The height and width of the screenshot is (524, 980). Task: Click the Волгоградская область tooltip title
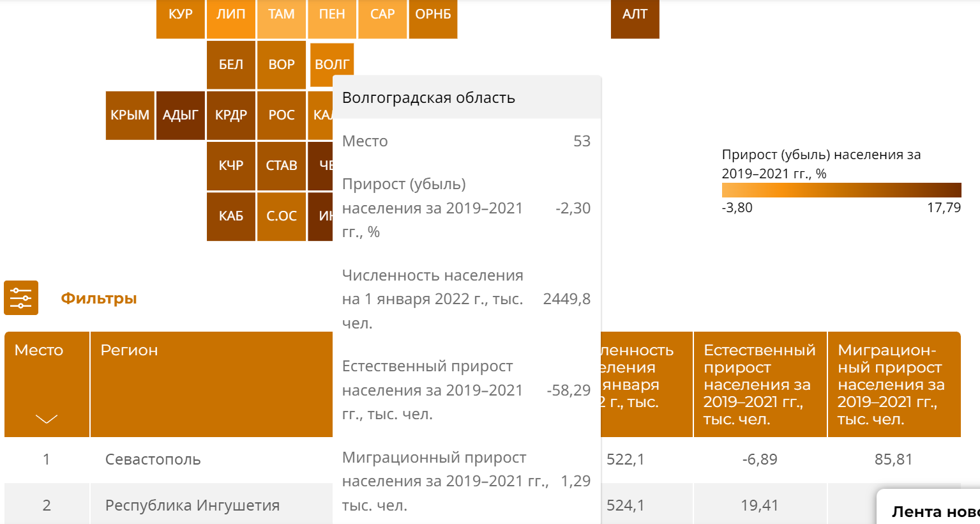tap(429, 98)
